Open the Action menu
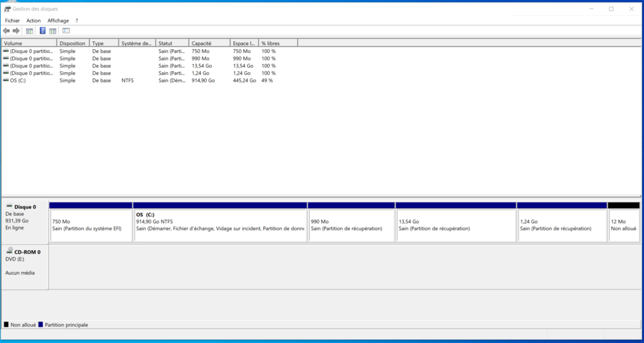Screen dimensions: 644x343 [33, 21]
